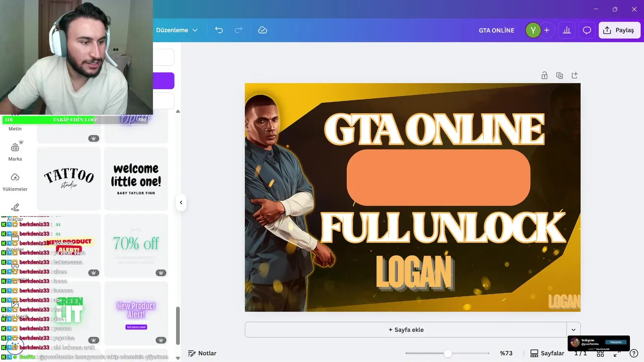Click the zoom slider handle
The image size is (644, 362).
pyautogui.click(x=448, y=353)
